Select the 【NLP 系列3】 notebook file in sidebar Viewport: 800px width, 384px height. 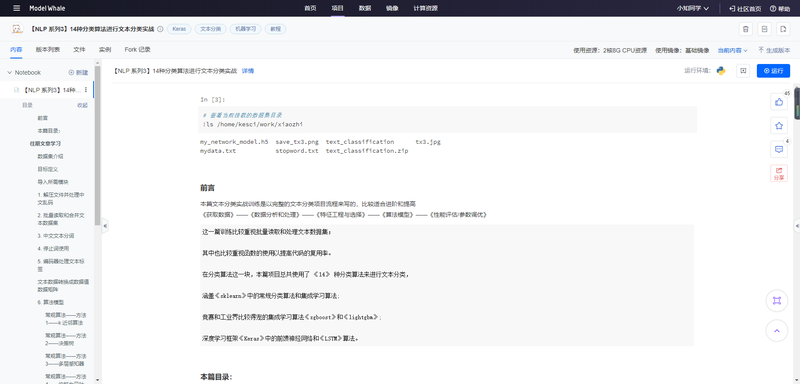47,90
